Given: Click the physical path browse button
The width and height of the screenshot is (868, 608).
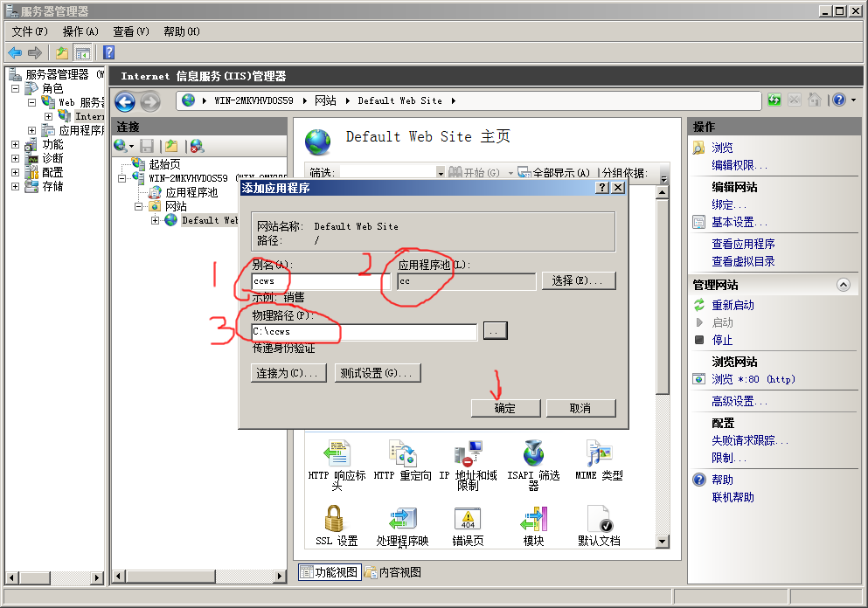Looking at the screenshot, I should (x=495, y=331).
